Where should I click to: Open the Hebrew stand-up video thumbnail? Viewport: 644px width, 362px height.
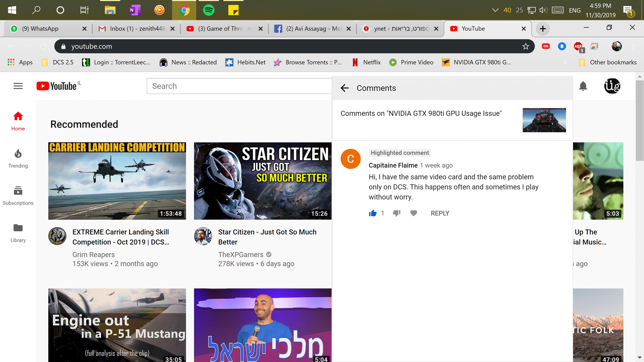tap(263, 325)
